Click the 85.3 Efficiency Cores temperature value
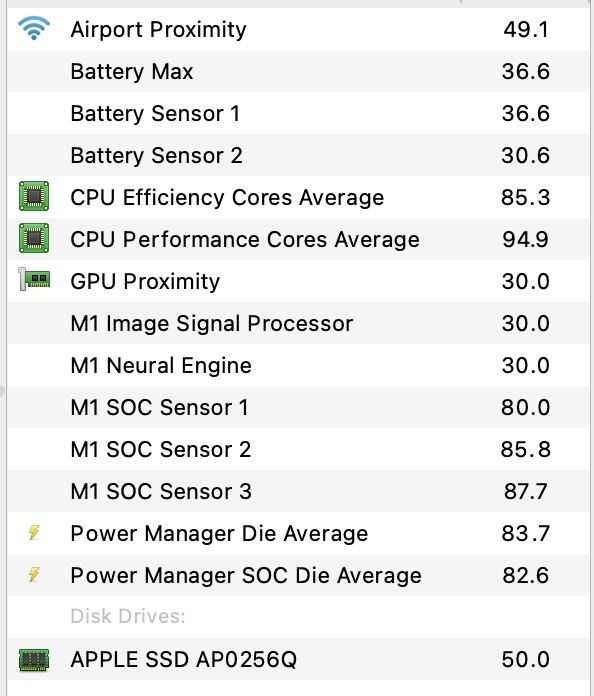This screenshot has height=696, width=594. tap(526, 198)
